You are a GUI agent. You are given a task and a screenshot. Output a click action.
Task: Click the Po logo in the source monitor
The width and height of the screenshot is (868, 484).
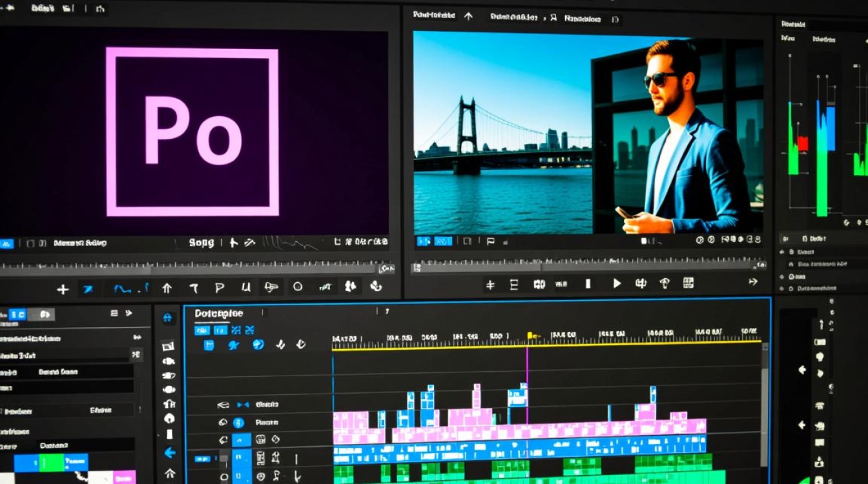coord(192,132)
